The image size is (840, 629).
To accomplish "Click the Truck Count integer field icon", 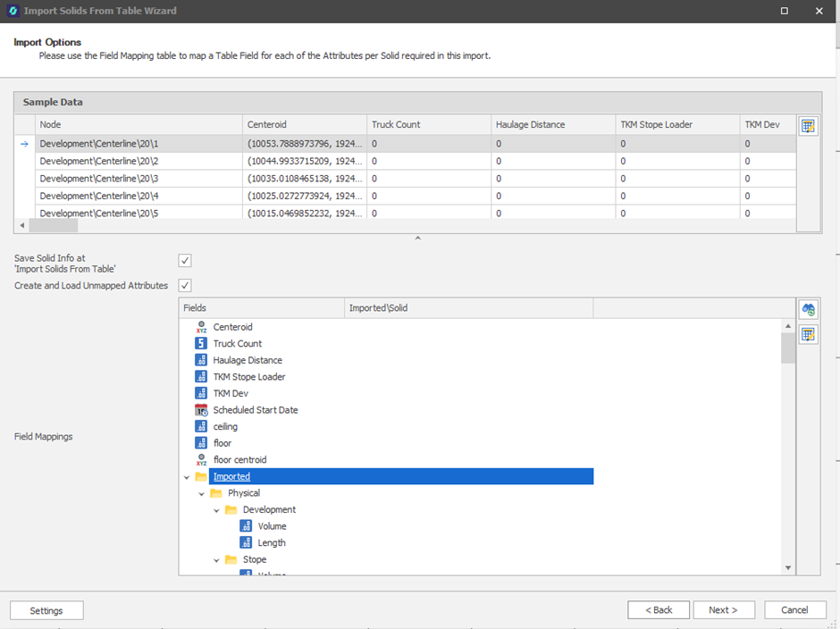I will 201,344.
